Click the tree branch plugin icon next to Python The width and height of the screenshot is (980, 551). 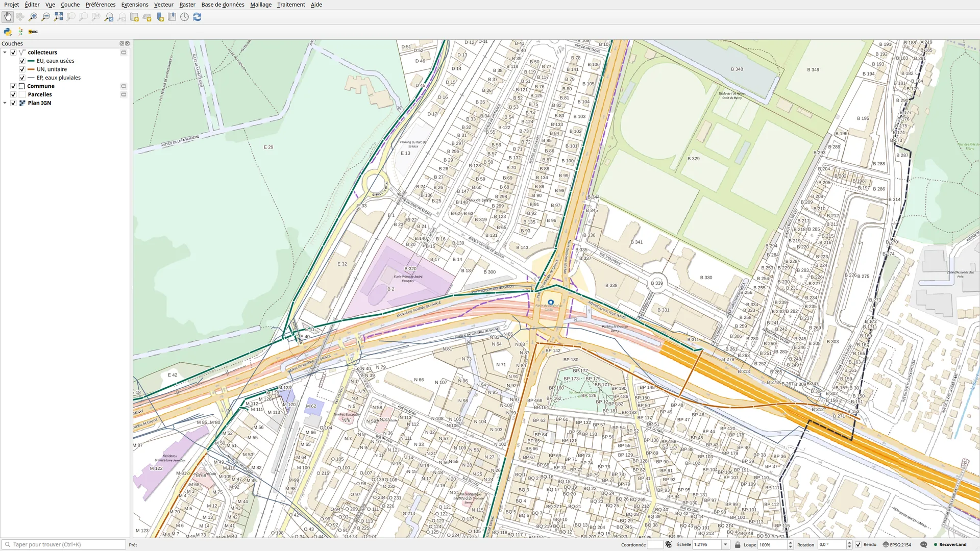tap(20, 32)
